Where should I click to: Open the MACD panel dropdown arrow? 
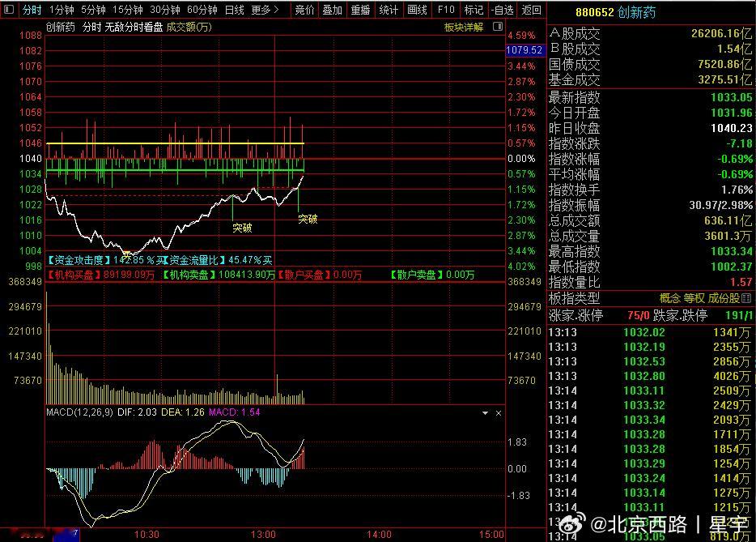[x=485, y=413]
